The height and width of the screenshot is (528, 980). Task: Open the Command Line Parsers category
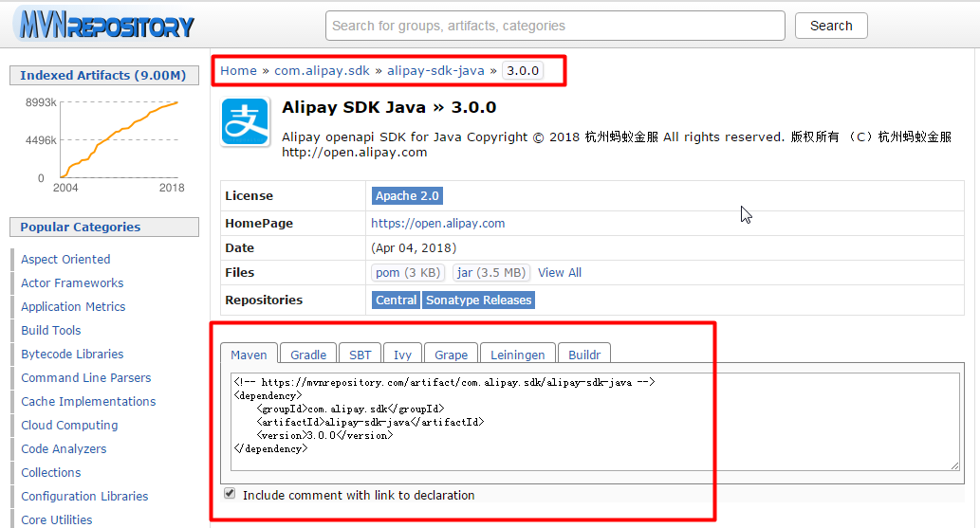click(86, 378)
